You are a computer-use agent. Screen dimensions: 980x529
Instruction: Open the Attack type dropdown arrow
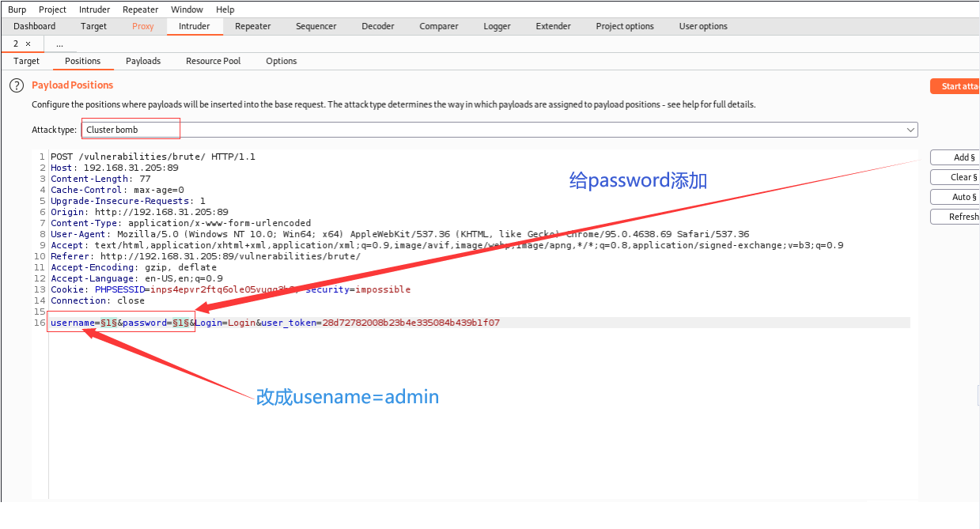910,130
